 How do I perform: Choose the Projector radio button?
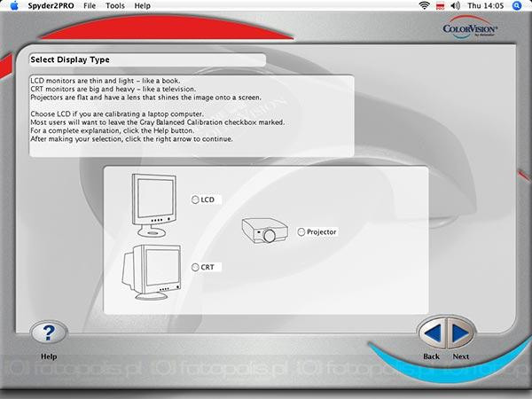point(301,232)
